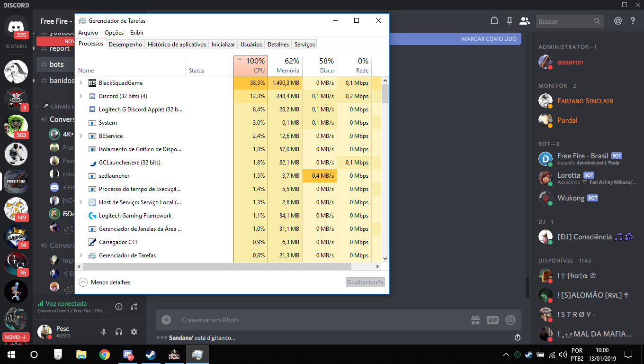The width and height of the screenshot is (644, 364).
Task: Click the process list vertical scrollbar thumb
Action: point(385,94)
